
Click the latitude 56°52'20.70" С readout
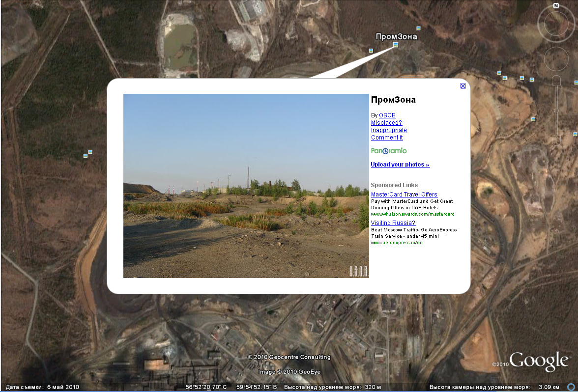click(x=206, y=387)
